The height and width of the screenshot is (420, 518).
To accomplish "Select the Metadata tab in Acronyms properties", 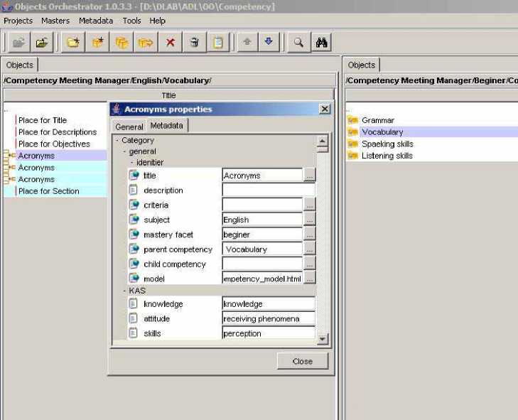I will click(167, 126).
